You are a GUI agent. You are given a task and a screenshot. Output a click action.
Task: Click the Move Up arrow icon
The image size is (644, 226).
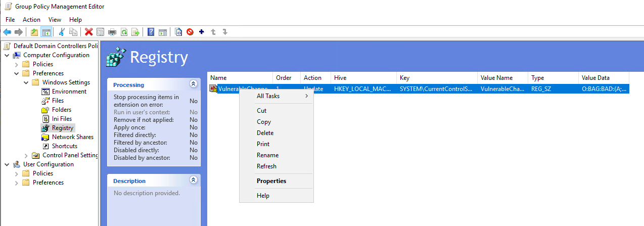pos(213,32)
